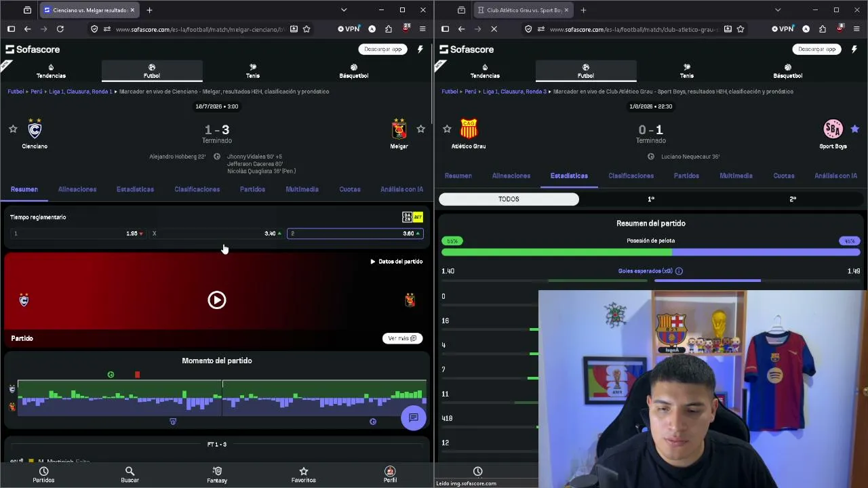
Task: Select TODOS period filter in statistics
Action: [x=509, y=199]
